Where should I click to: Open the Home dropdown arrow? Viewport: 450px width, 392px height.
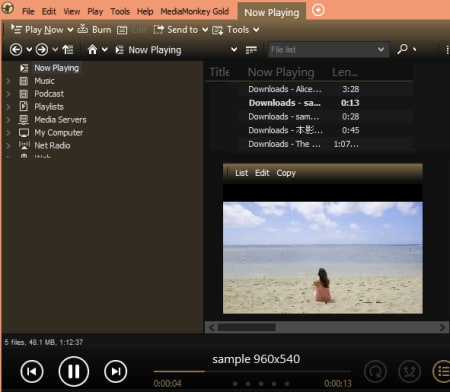coord(105,50)
